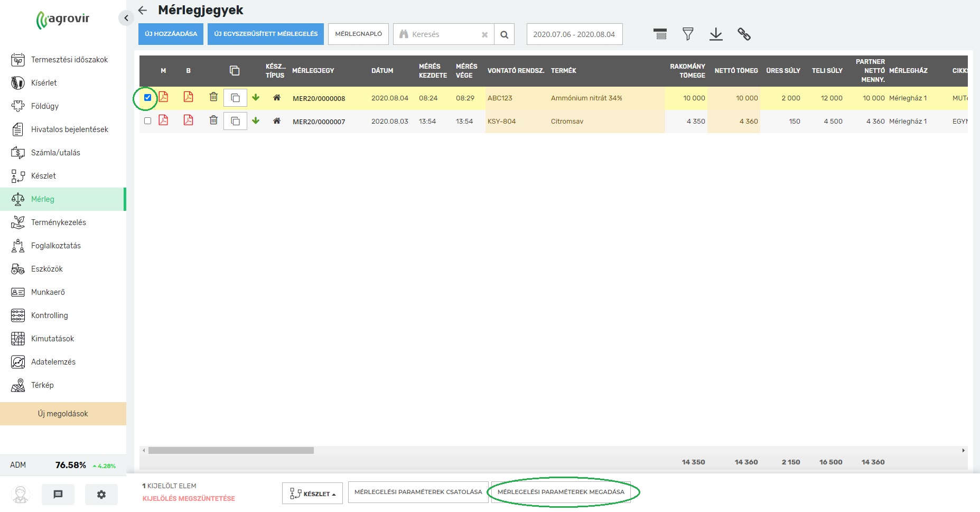Copy the MER20/0000008 row using copy icon

coord(235,98)
